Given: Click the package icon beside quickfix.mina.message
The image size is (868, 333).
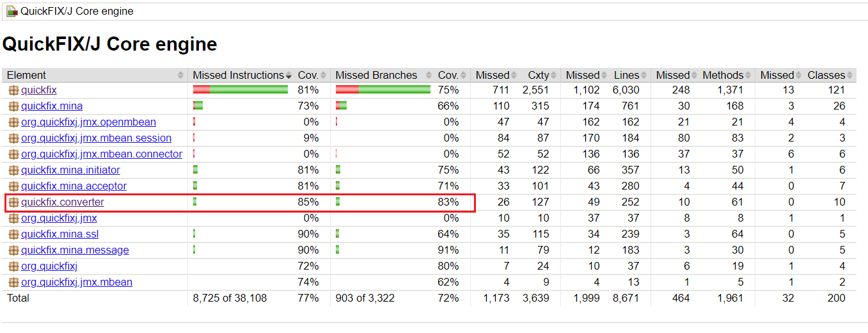Looking at the screenshot, I should (x=13, y=250).
